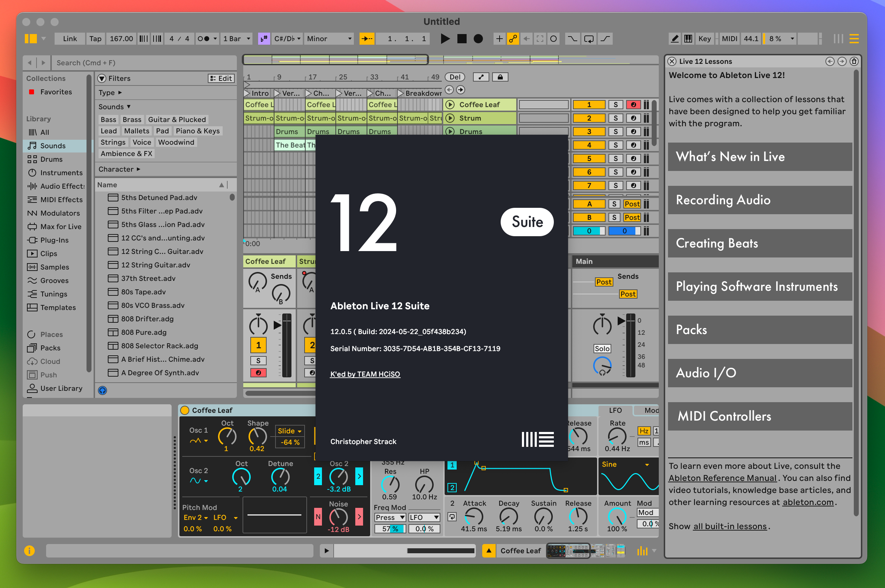Viewport: 885px width, 588px height.
Task: Open the quantization 1 Bar dropdown
Action: [236, 39]
